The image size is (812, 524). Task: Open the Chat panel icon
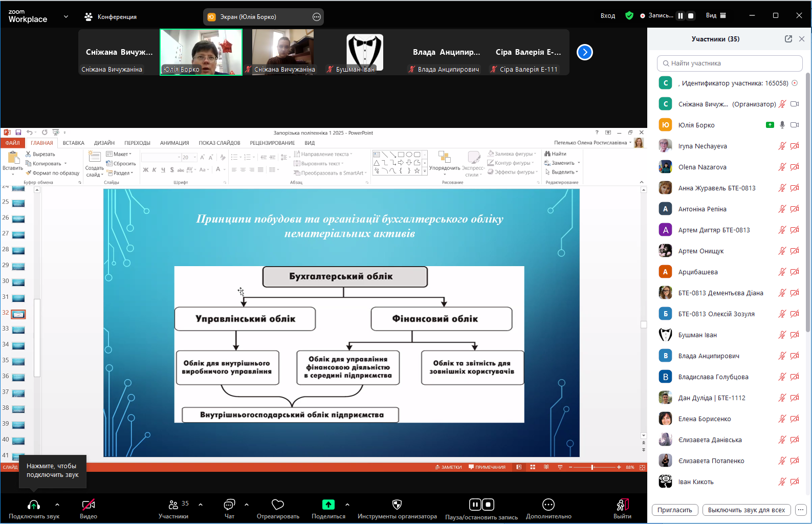(x=229, y=505)
